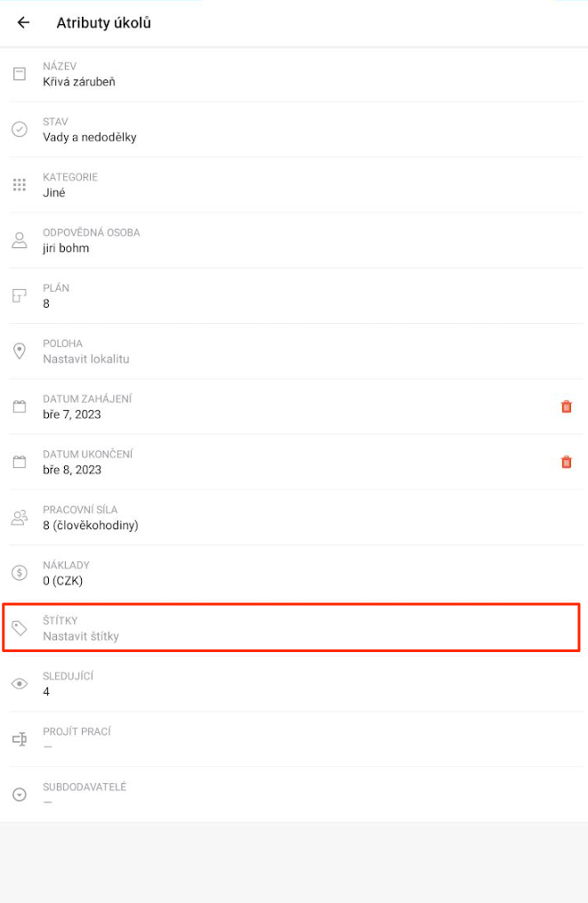Viewport: 588px width, 903px height.
Task: Select Nastavit štítky to set tags
Action: point(81,636)
